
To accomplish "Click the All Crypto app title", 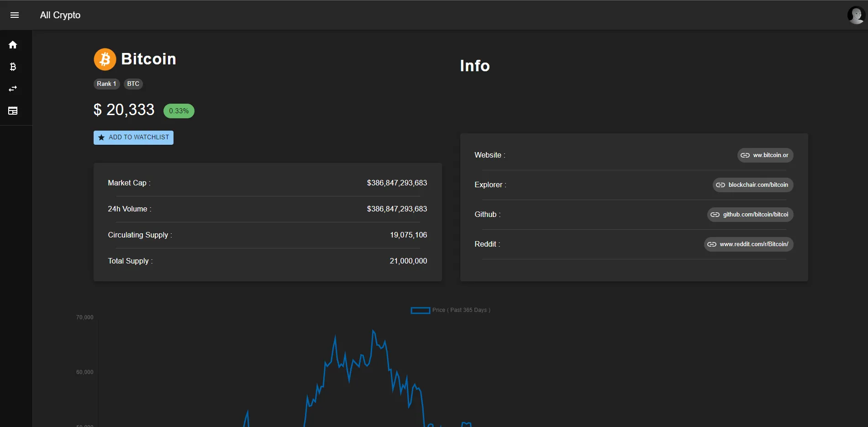I will click(60, 15).
